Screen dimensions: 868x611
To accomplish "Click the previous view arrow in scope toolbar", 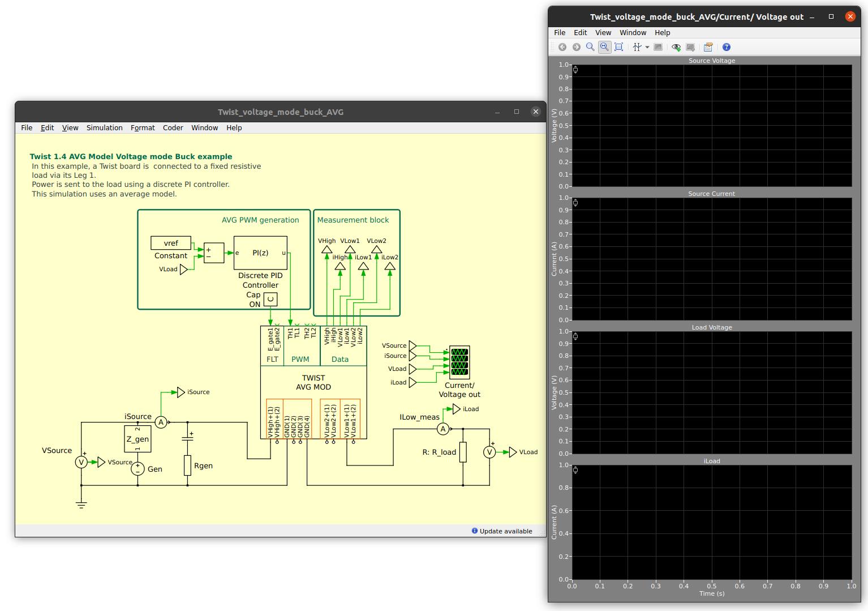I will 562,47.
